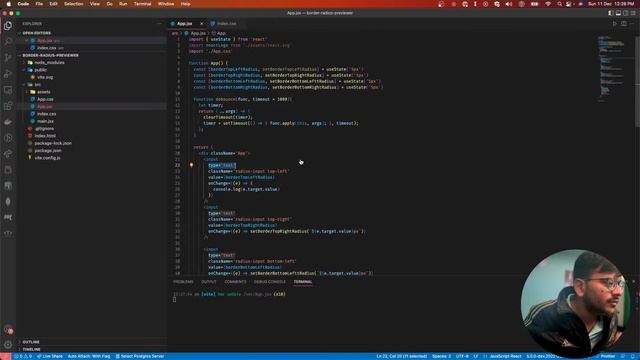Image resolution: width=640 pixels, height=360 pixels.
Task: Open Explorer Views and More Actions ellipsis
Action: click(159, 24)
